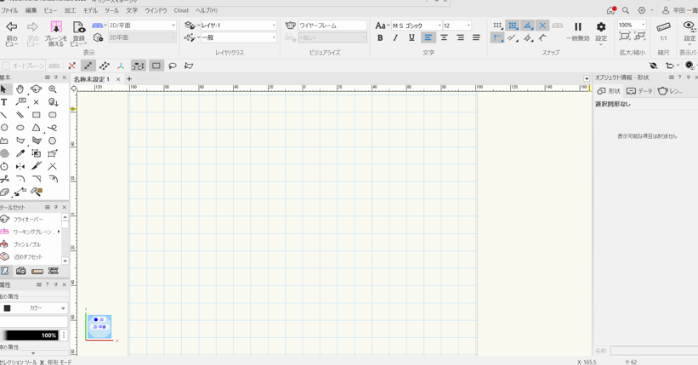The width and height of the screenshot is (698, 365).
Task: Select the Eraser tool
Action: (x=4, y=192)
